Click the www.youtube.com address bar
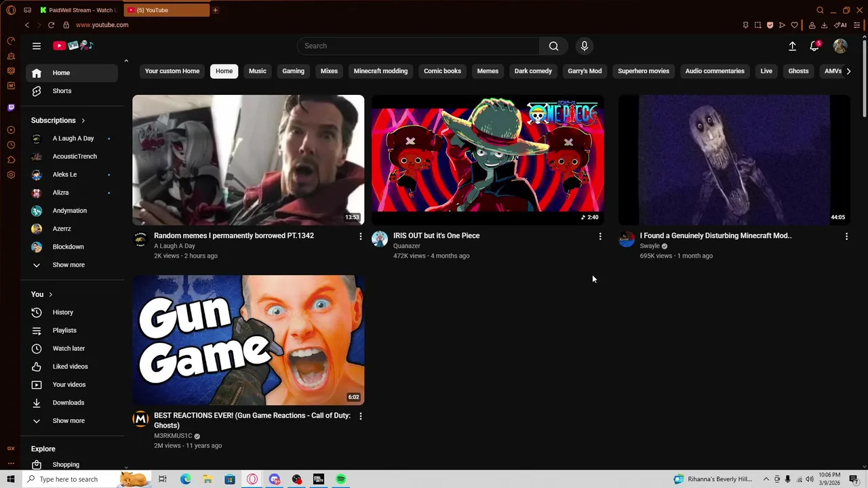 coord(102,25)
